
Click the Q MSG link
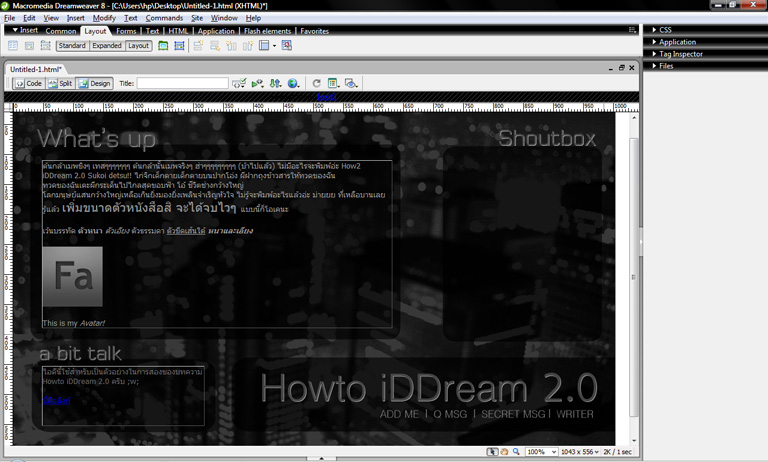[450, 414]
